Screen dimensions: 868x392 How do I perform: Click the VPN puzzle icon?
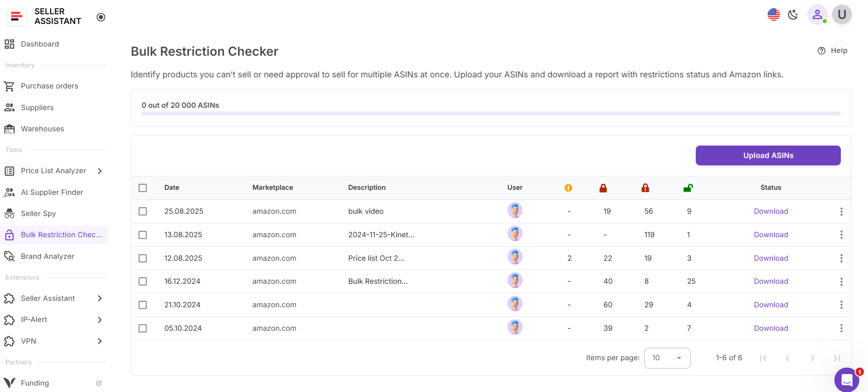click(9, 341)
